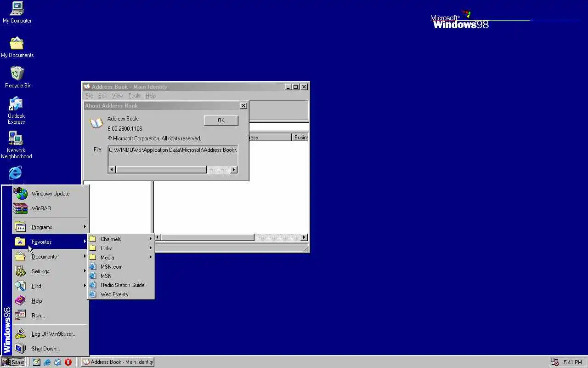Select Internet Explorer desktop icon

tap(16, 173)
